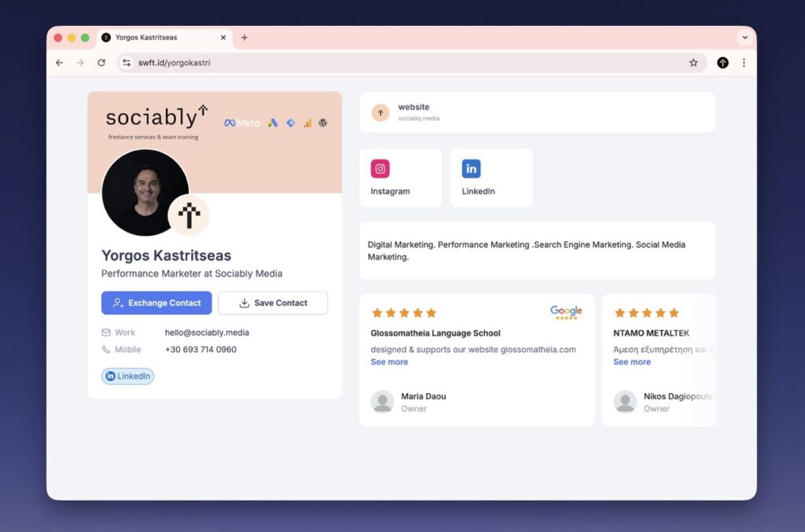The height and width of the screenshot is (532, 805).
Task: Open the LinkedIn icon card
Action: pyautogui.click(x=491, y=178)
